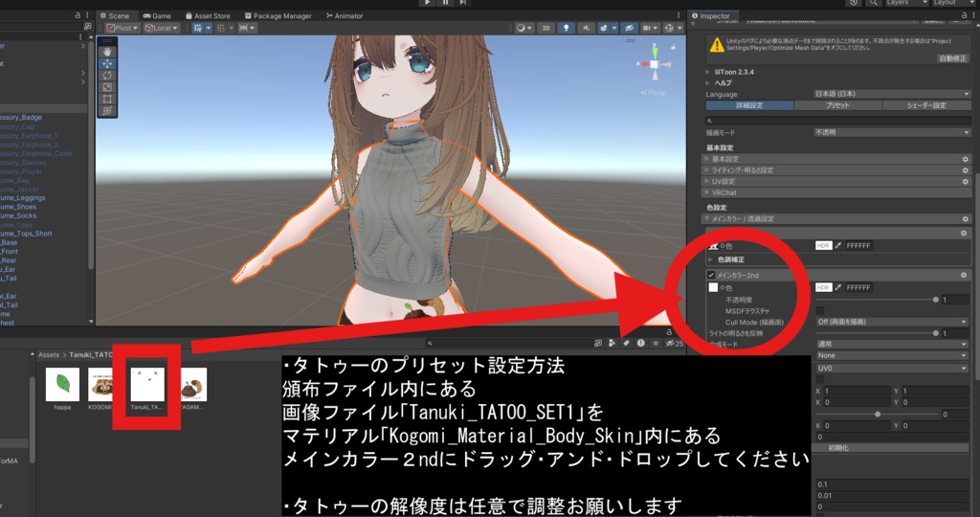This screenshot has height=517, width=980.
Task: Switch to the Game tab
Action: (x=157, y=15)
